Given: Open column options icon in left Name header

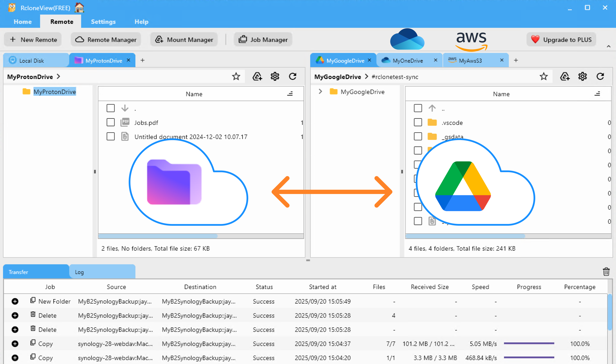Looking at the screenshot, I should coord(290,94).
